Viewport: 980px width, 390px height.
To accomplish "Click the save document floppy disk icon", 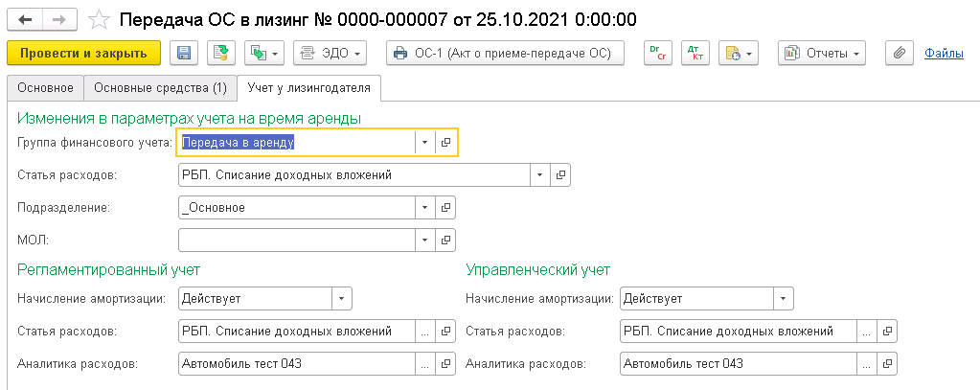I will [x=184, y=54].
